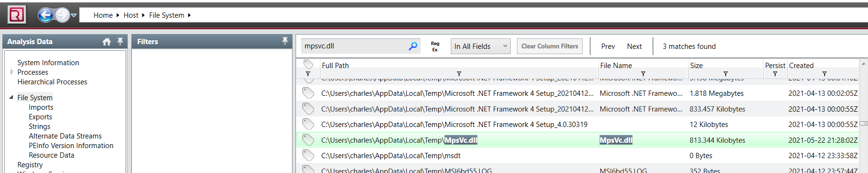Image resolution: width=868 pixels, height=173 pixels.
Task: Select the Temp\msdt full path row
Action: click(391, 156)
